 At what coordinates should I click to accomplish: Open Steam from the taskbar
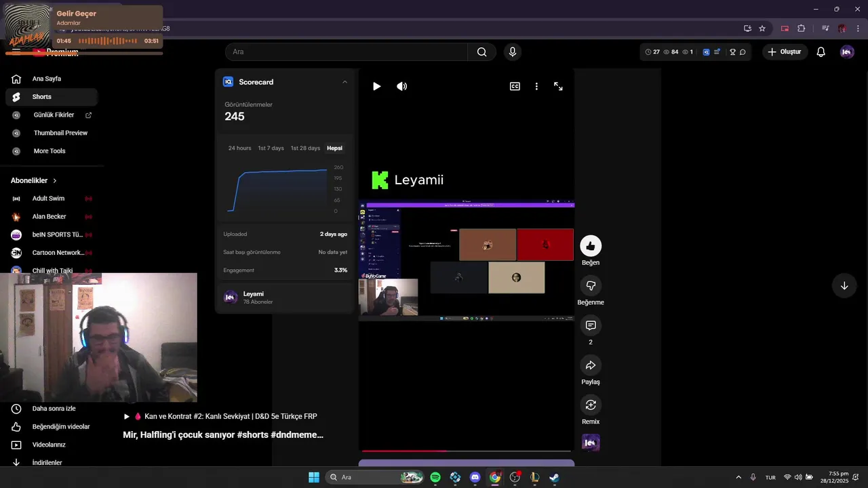554,477
